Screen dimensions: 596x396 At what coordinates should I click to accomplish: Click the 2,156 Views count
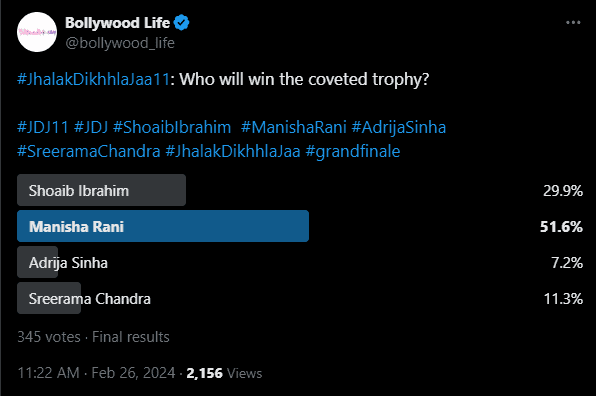click(x=224, y=373)
